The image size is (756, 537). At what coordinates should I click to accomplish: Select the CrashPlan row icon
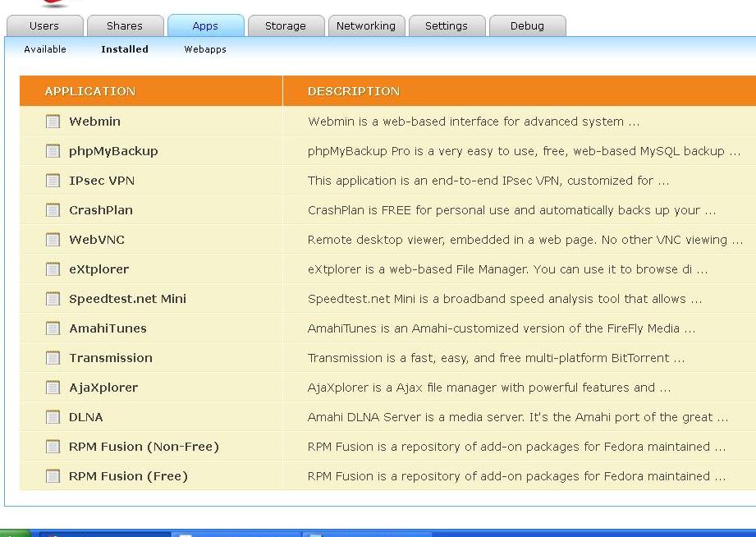(x=53, y=210)
